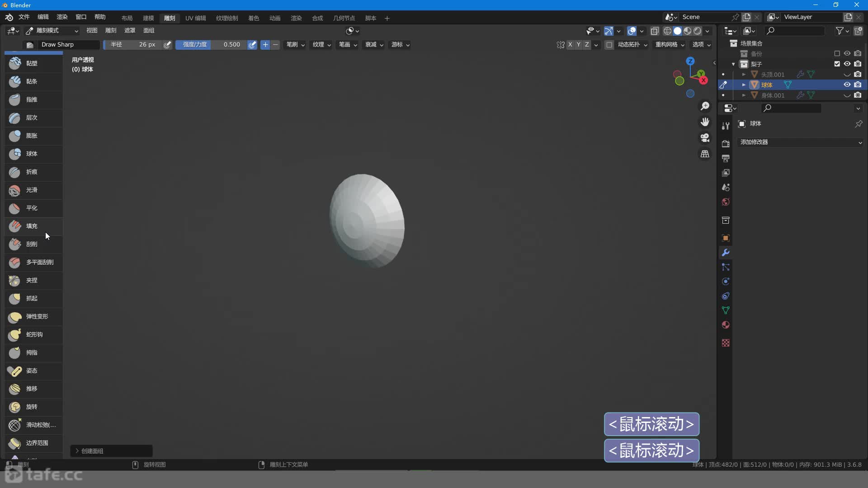Open the 雕刻模式 mode selector
868x488 pixels.
(x=52, y=31)
